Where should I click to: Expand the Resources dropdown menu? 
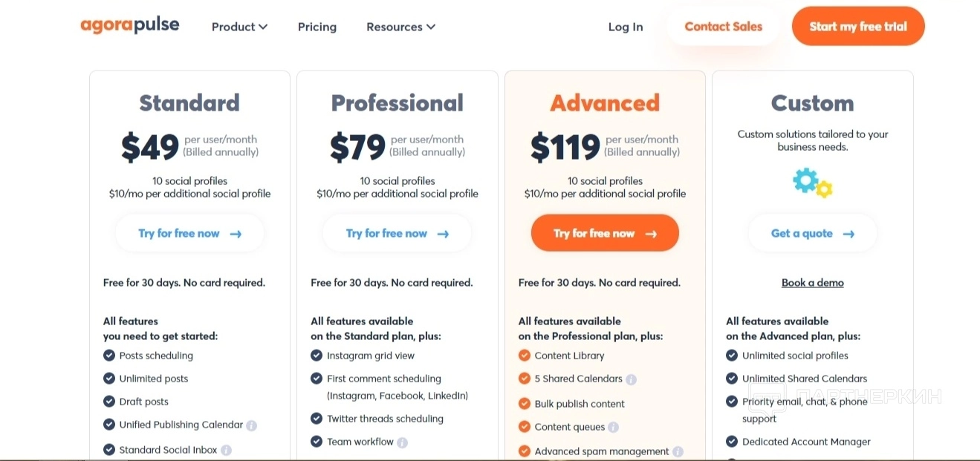coord(400,27)
